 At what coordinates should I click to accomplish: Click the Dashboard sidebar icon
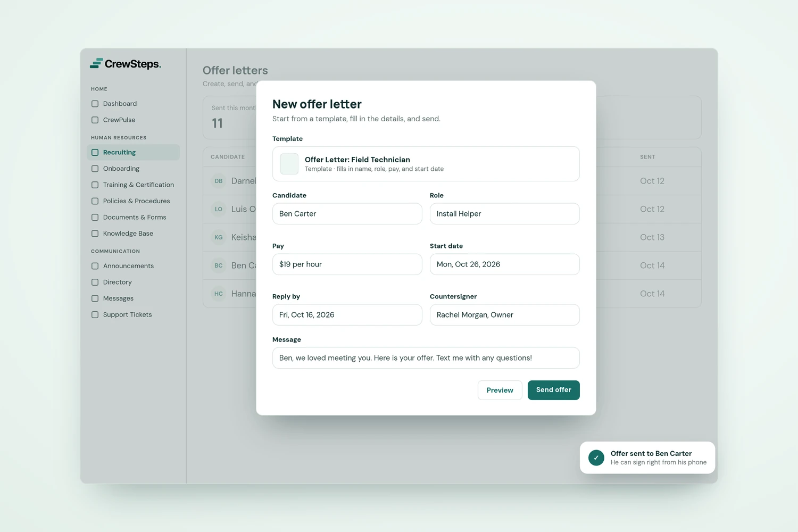coord(95,104)
